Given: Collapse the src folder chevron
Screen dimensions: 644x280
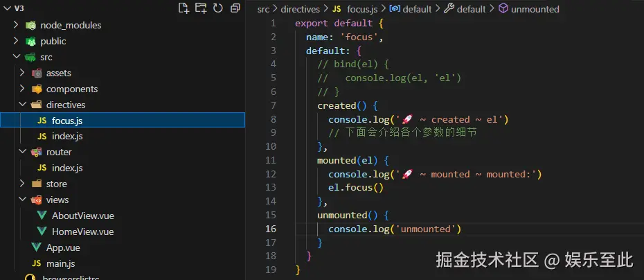Looking at the screenshot, I should 16,57.
